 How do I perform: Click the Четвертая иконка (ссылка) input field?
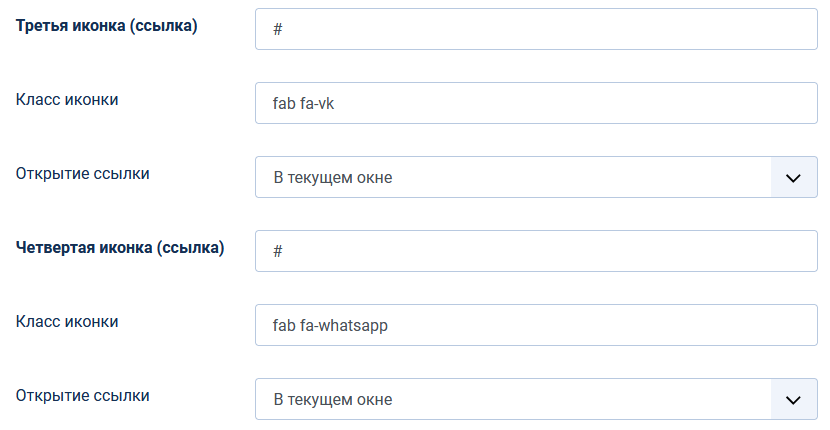point(536,251)
